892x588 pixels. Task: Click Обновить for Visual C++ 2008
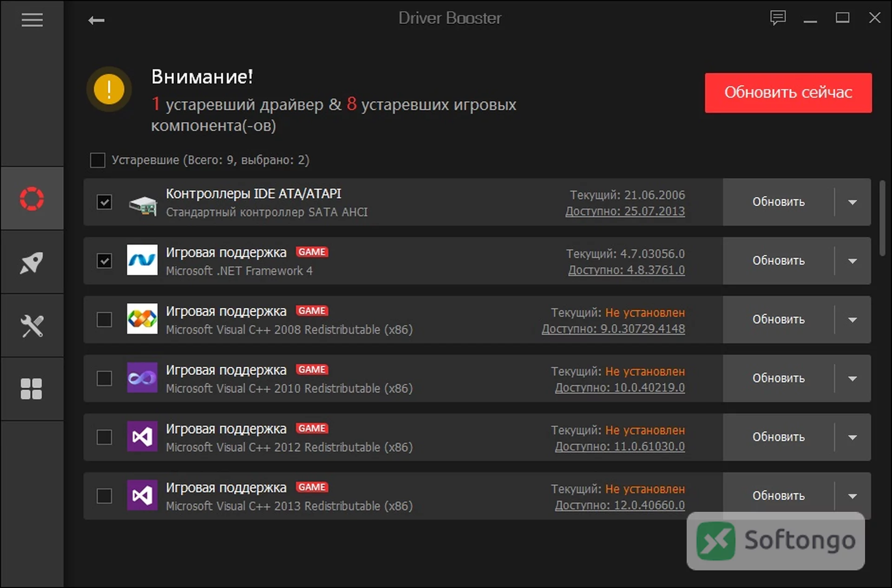click(779, 320)
